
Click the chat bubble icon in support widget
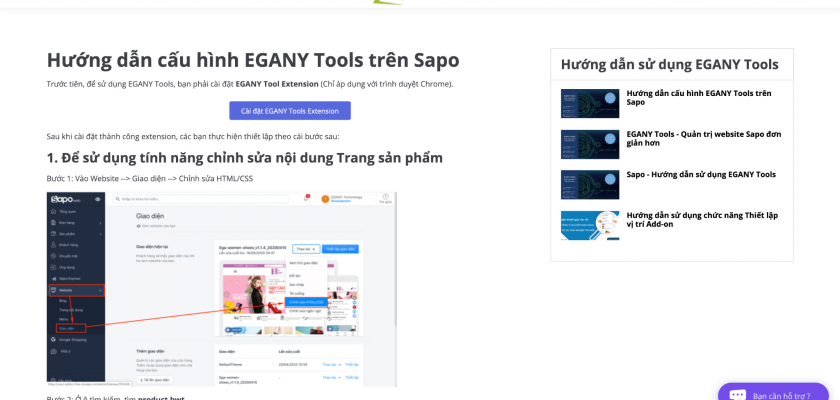(x=738, y=395)
